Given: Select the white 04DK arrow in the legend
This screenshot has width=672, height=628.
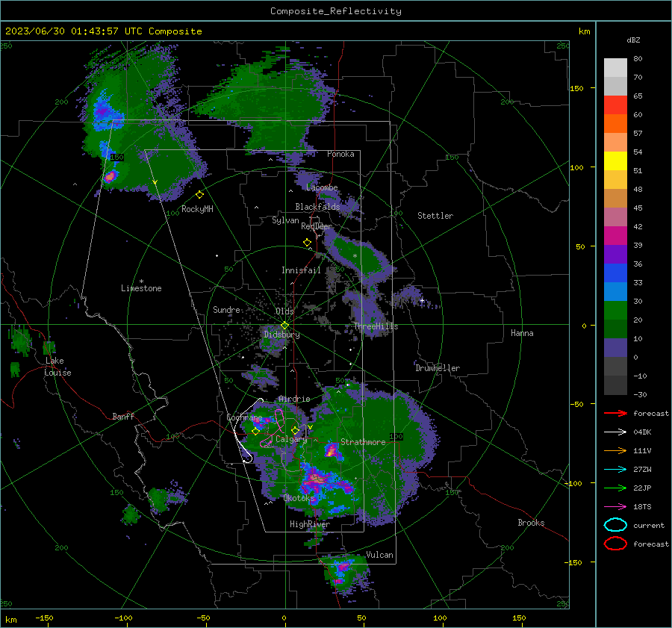Looking at the screenshot, I should [x=615, y=432].
